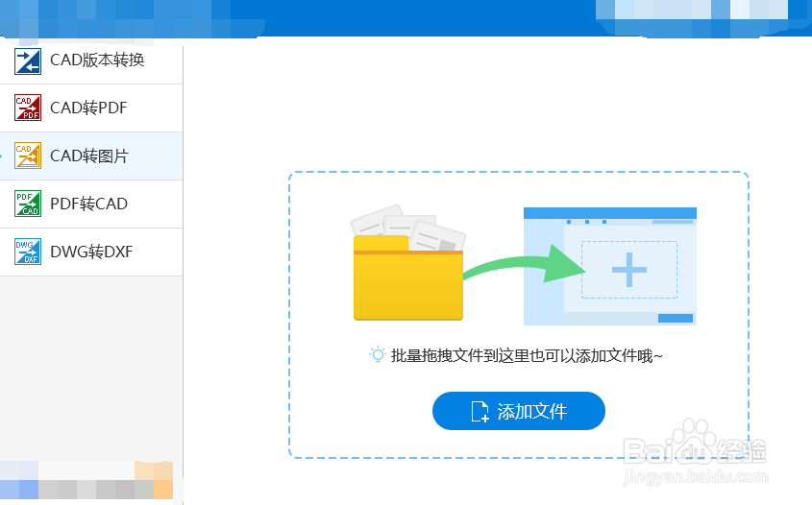Click the CAD转PDF red icon
The width and height of the screenshot is (812, 505).
pyautogui.click(x=28, y=108)
